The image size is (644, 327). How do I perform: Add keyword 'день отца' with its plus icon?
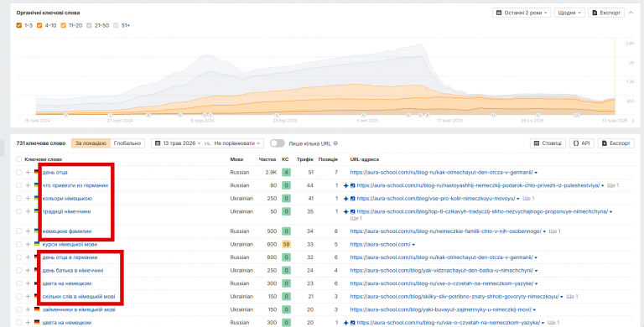(28, 173)
